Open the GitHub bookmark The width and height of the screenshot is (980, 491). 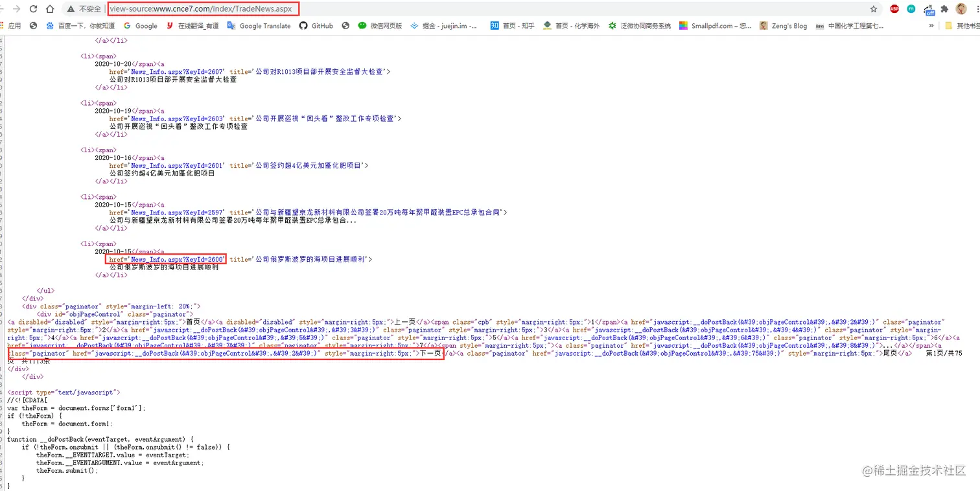[x=316, y=26]
